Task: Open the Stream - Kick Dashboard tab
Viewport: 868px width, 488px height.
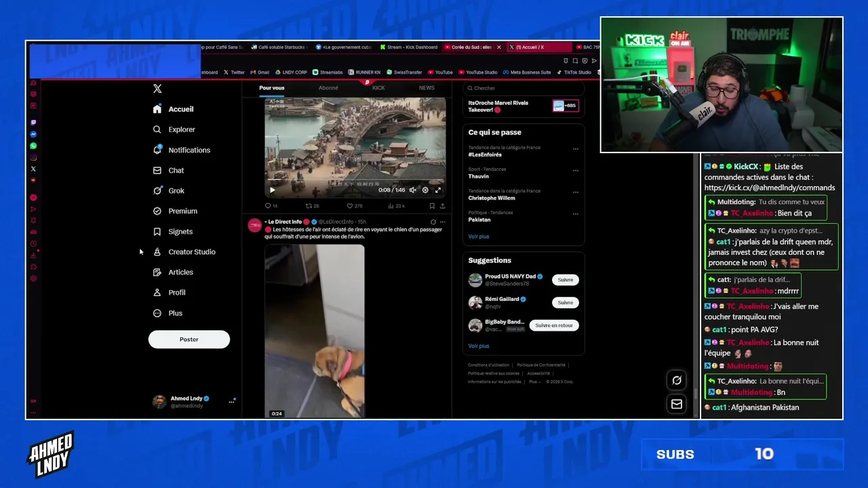Action: tap(409, 47)
